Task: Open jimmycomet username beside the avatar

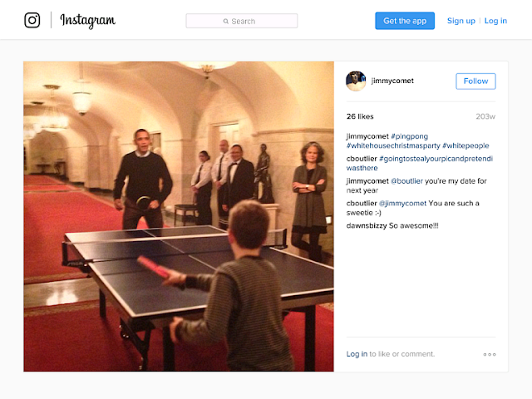Action: (392, 81)
